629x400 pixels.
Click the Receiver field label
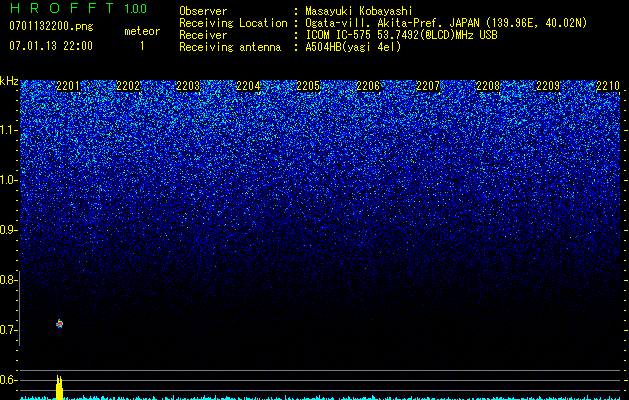(203, 35)
